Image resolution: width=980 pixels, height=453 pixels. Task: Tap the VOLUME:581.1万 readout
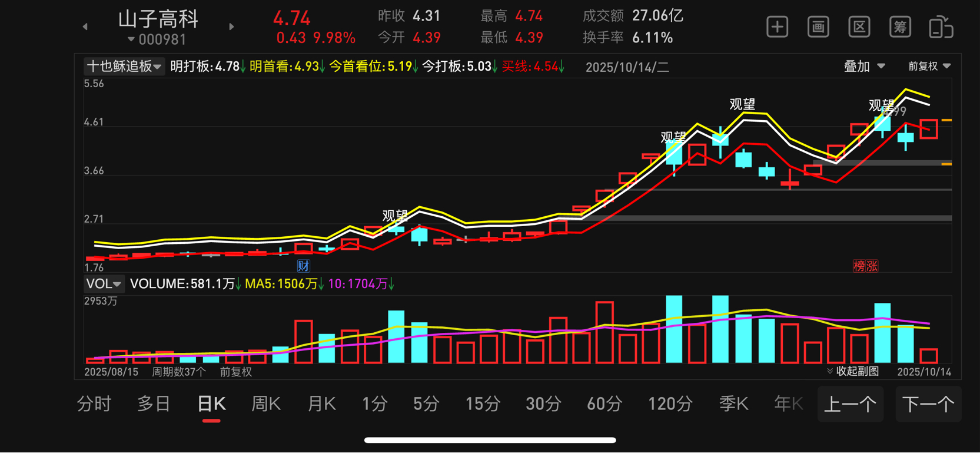pyautogui.click(x=185, y=284)
